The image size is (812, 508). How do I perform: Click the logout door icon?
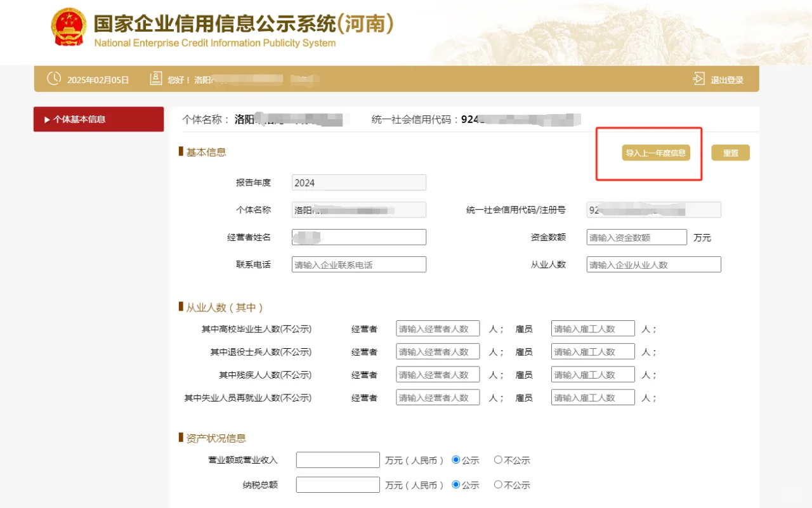(x=698, y=79)
